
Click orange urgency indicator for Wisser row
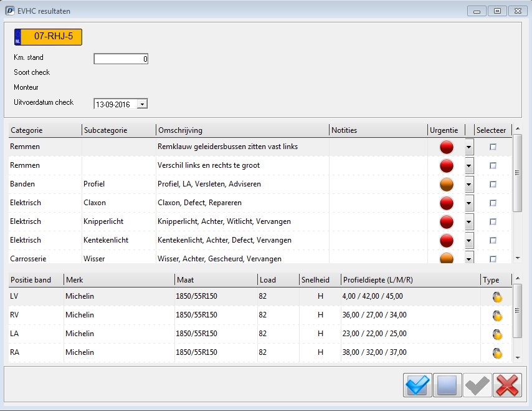click(x=447, y=258)
